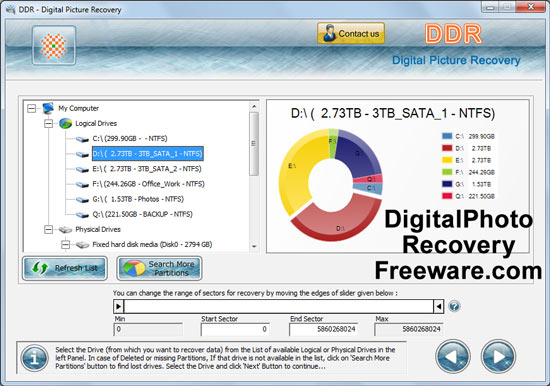Image resolution: width=550 pixels, height=386 pixels.
Task: Open the Contact us button
Action: pos(351,34)
